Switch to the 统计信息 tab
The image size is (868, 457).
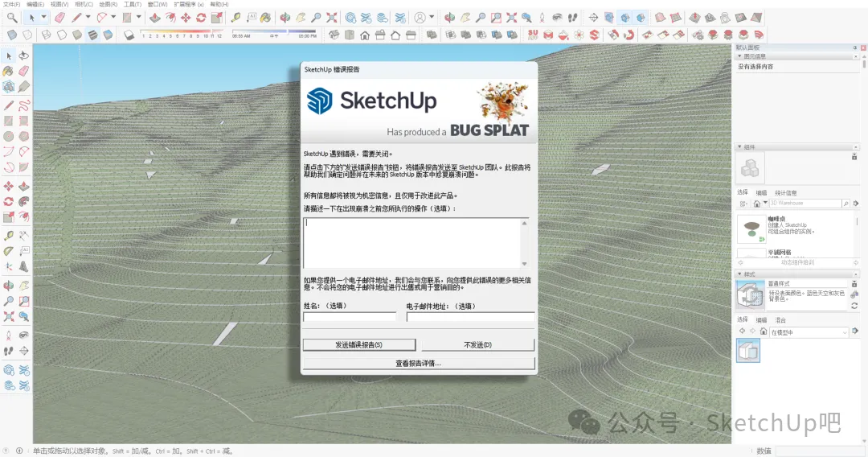785,192
